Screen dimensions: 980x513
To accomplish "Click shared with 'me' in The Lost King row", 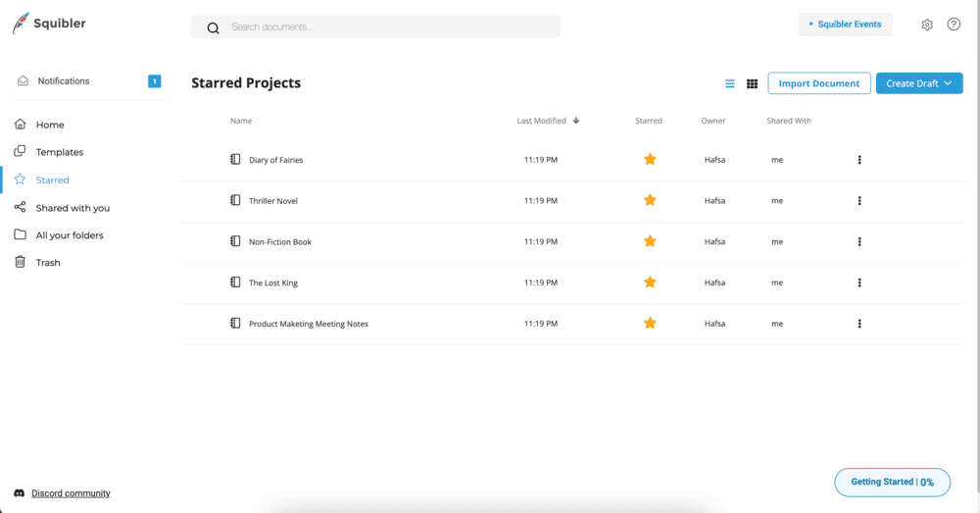I will click(x=777, y=282).
